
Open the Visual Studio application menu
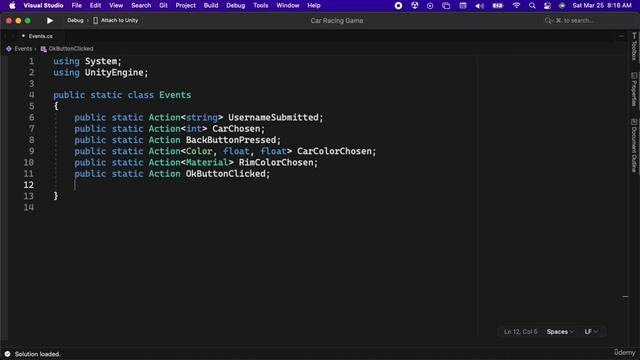pos(43,5)
